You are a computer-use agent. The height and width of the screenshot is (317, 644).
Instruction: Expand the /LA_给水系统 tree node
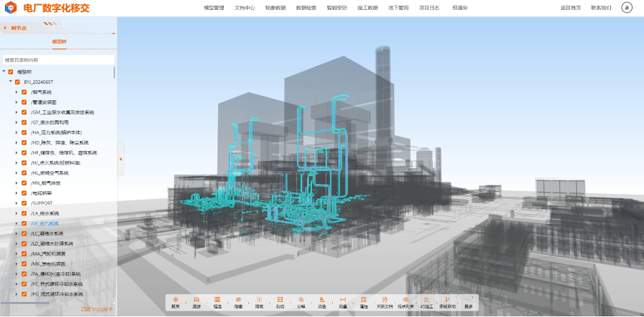tap(16, 213)
